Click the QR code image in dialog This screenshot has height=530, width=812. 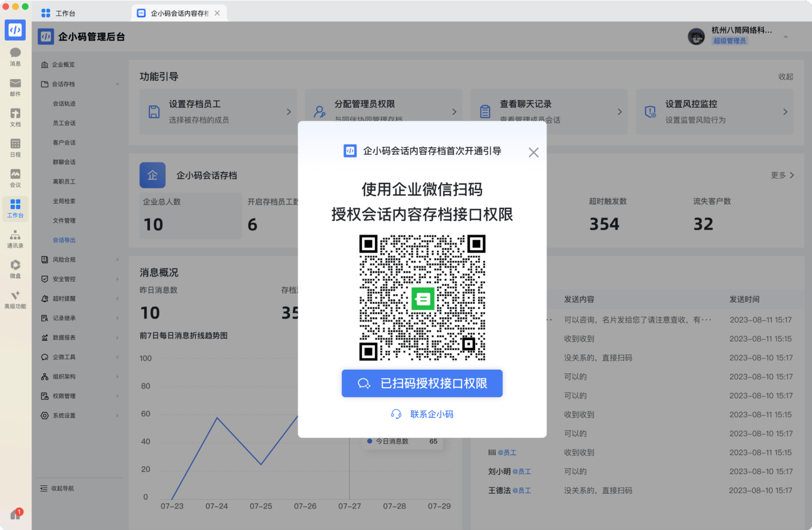point(422,297)
